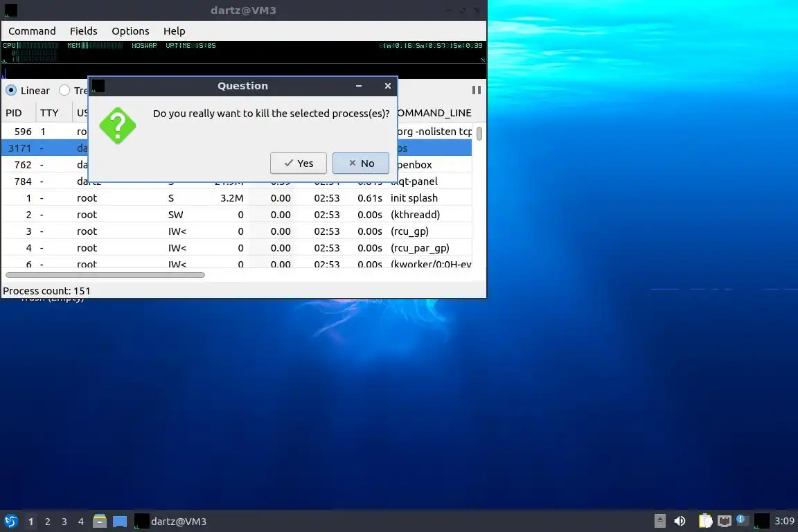This screenshot has height=532, width=798.
Task: Switch to virtual desktop 1
Action: tap(31, 522)
